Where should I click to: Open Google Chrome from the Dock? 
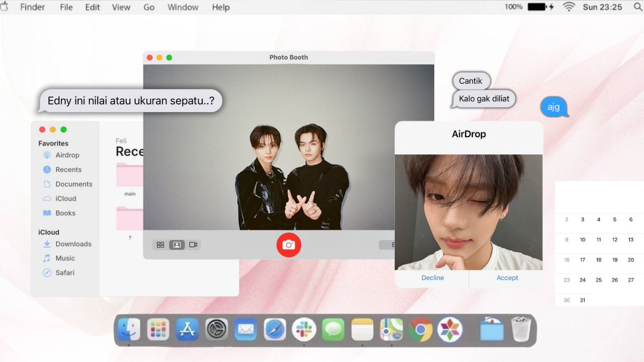click(421, 328)
